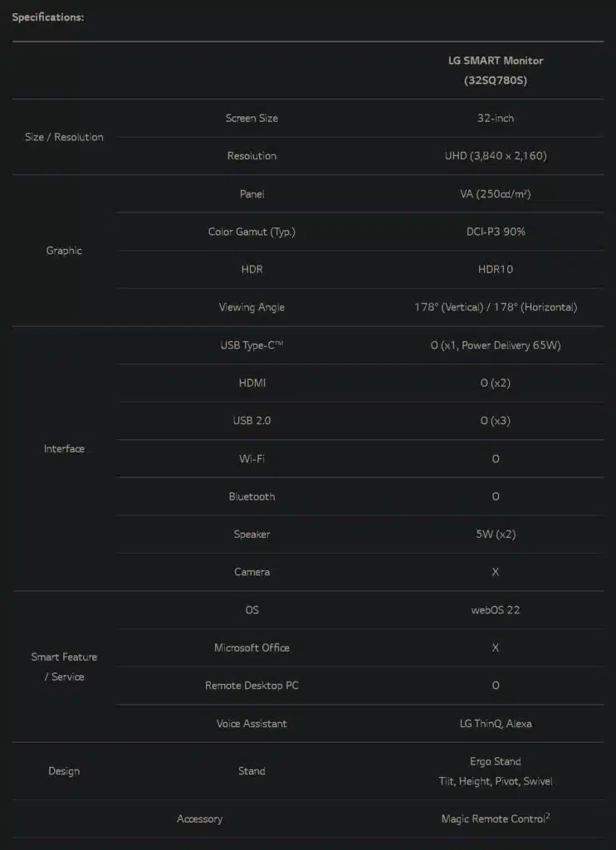Image resolution: width=616 pixels, height=850 pixels.
Task: Select the LG SMART Monitor header cell
Action: tap(496, 71)
